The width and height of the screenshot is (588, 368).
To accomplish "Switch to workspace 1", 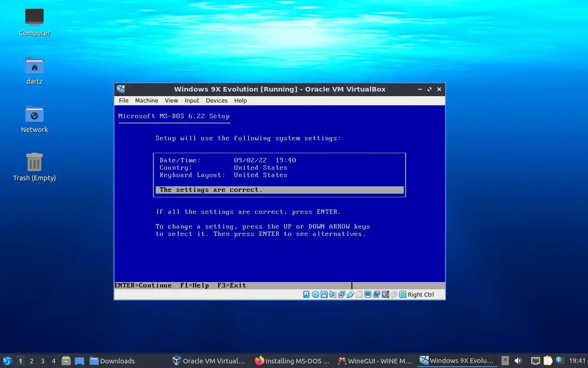I will click(20, 361).
